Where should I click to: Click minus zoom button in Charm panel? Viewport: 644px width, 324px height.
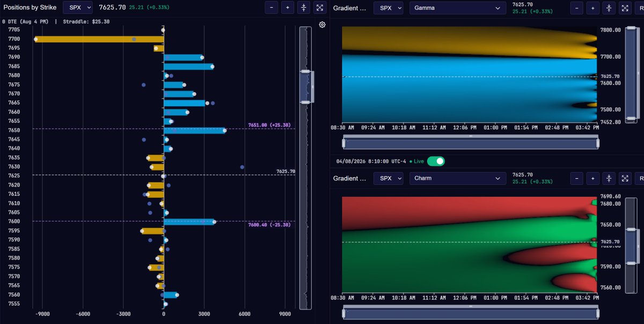coord(576,178)
